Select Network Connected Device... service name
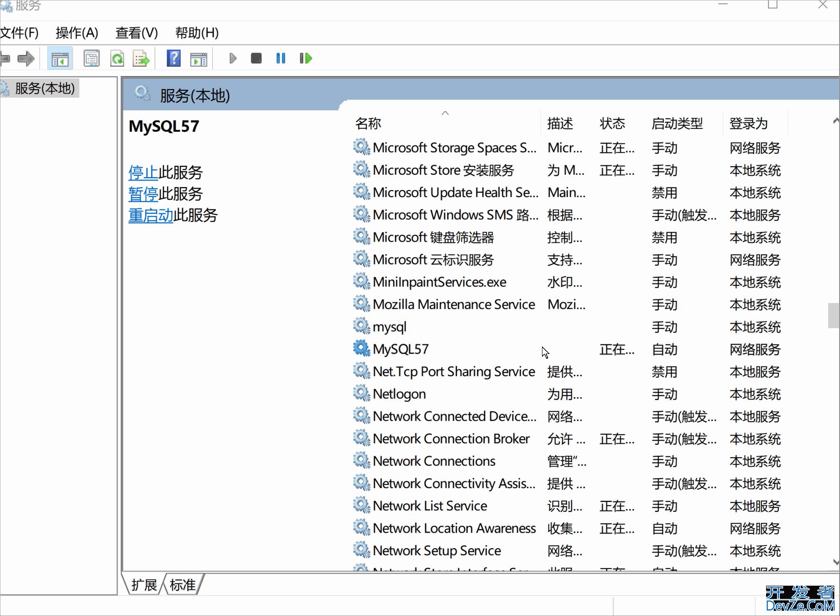840x616 pixels. tap(454, 417)
